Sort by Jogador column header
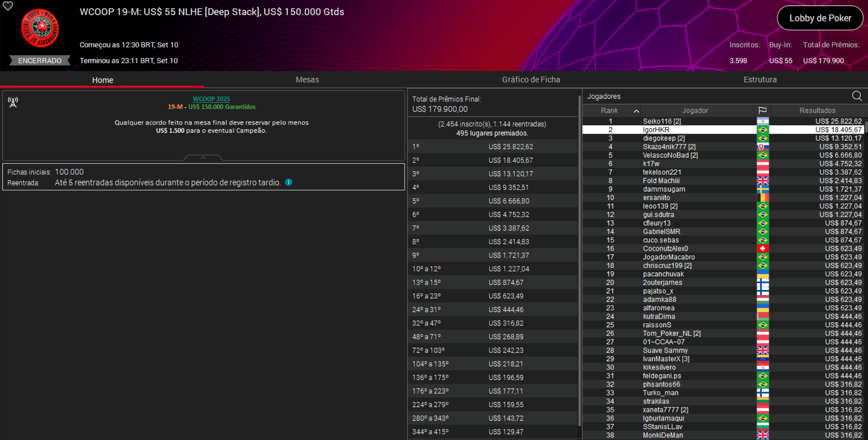The height and width of the screenshot is (440, 868). coord(695,110)
